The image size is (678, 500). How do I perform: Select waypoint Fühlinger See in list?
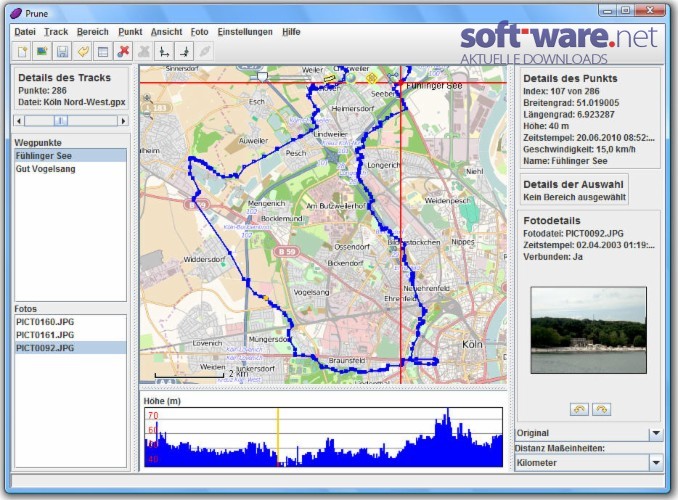pos(70,156)
